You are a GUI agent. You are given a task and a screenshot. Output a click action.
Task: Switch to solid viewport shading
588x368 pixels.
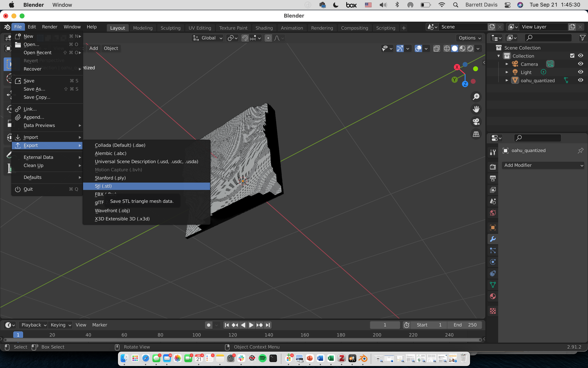(x=454, y=48)
